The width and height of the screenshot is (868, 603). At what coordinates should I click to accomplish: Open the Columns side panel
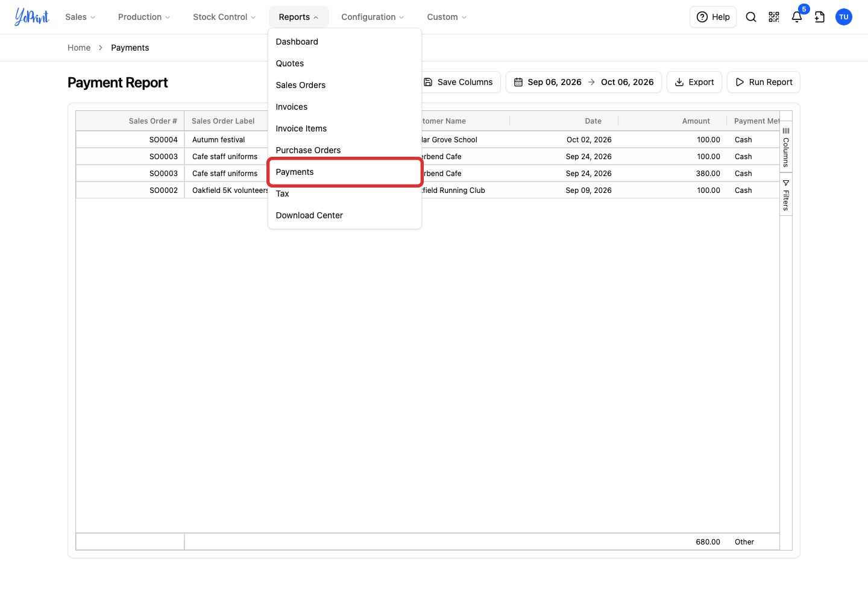coord(786,147)
